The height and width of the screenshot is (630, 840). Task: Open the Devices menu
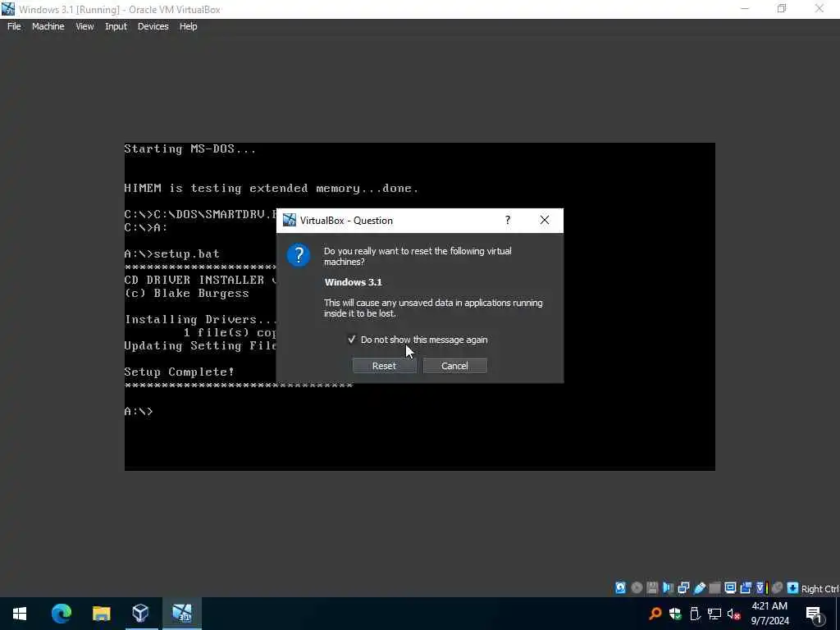point(153,26)
